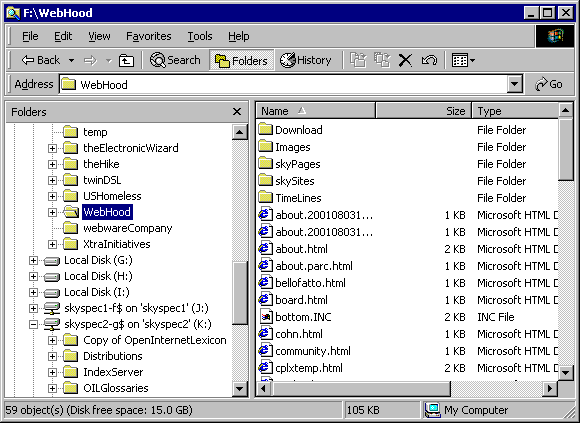This screenshot has width=580, height=423.
Task: Open the History pane from toolbar
Action: (305, 60)
